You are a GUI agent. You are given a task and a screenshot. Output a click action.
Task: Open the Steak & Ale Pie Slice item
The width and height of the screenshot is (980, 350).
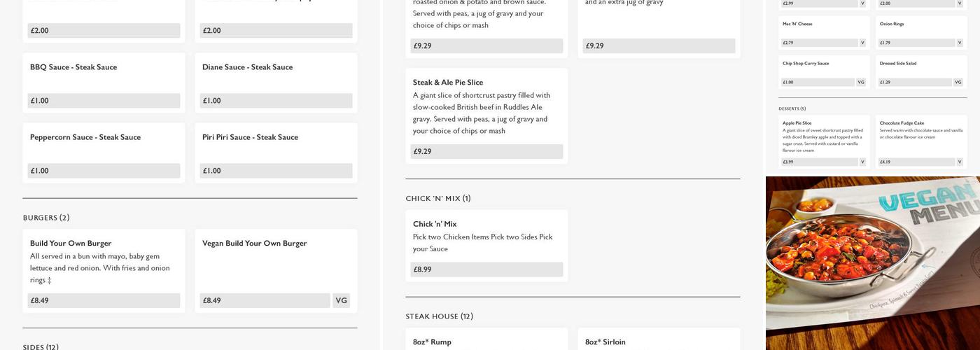(448, 83)
